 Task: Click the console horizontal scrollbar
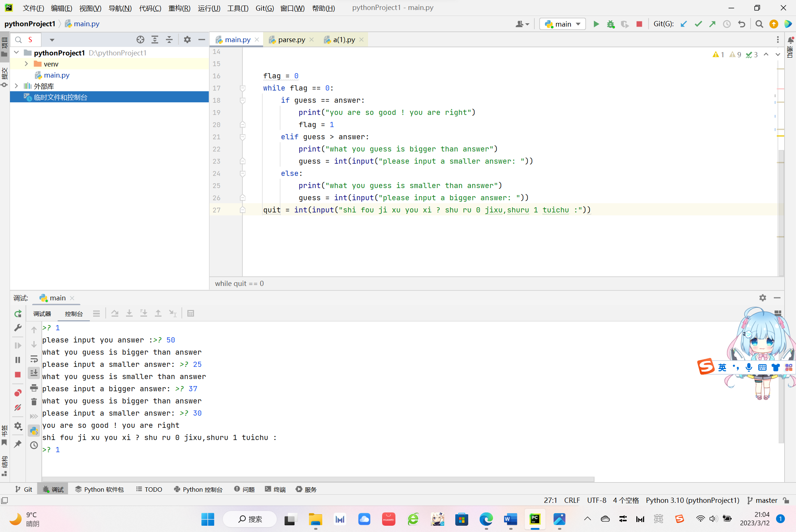[318, 479]
